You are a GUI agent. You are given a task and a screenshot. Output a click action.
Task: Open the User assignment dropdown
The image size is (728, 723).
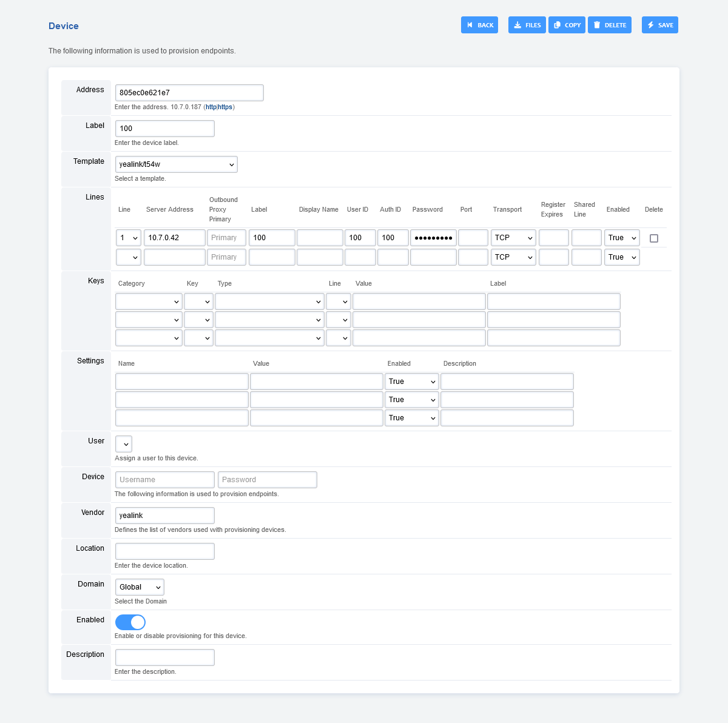click(124, 444)
